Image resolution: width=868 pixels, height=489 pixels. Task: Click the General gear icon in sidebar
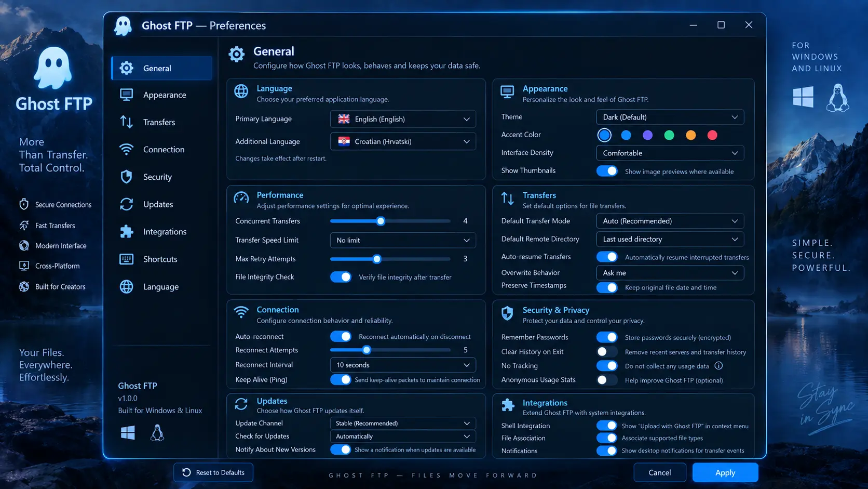tap(126, 68)
